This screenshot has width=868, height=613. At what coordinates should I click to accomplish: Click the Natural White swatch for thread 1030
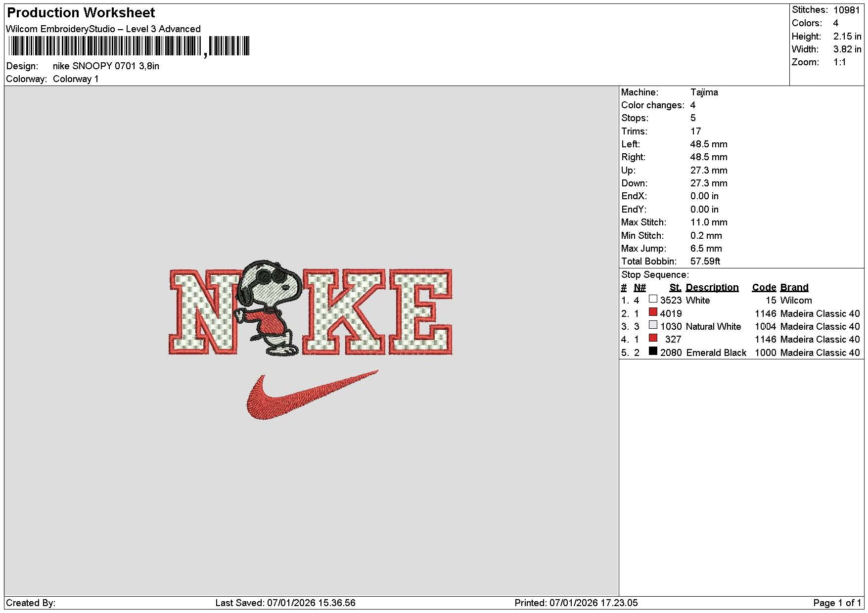(x=653, y=325)
